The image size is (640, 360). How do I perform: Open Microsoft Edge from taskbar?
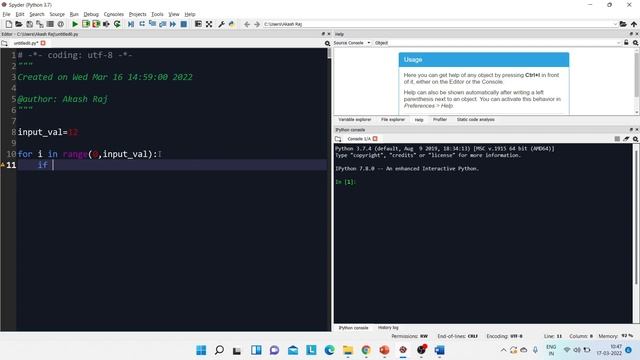point(329,350)
